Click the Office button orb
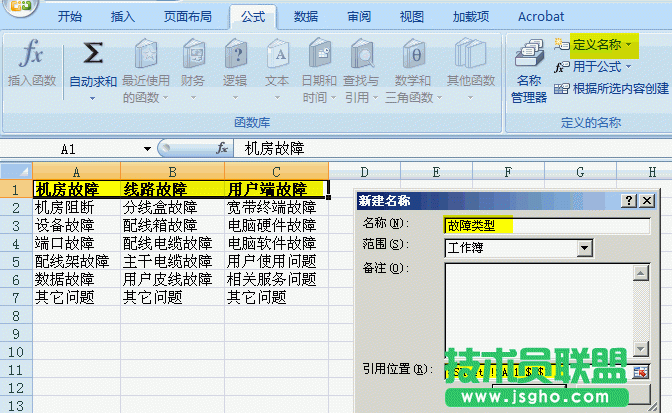 point(20,6)
